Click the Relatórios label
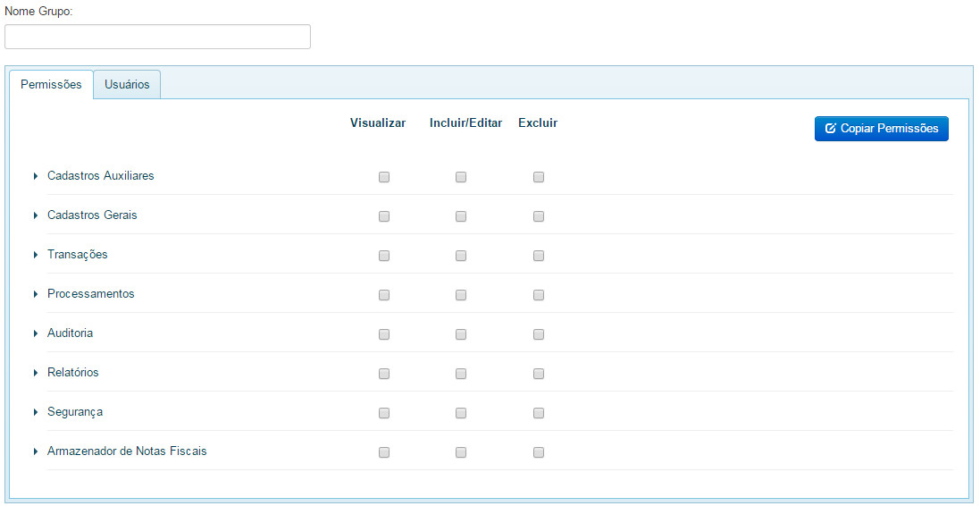Image resolution: width=980 pixels, height=506 pixels. tap(73, 373)
